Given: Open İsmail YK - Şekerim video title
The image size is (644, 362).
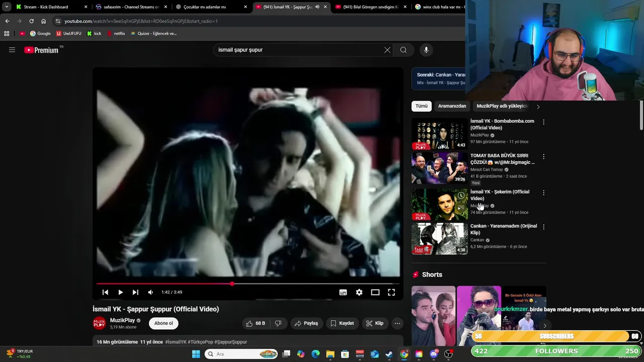Looking at the screenshot, I should [500, 195].
